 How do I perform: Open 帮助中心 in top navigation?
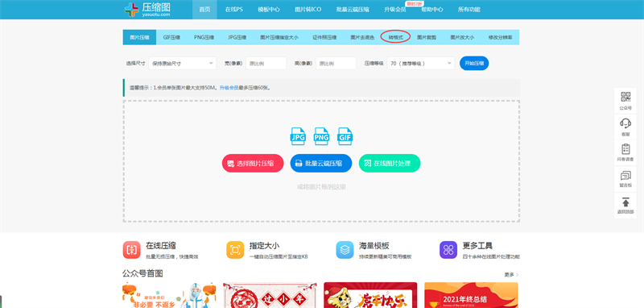432,10
